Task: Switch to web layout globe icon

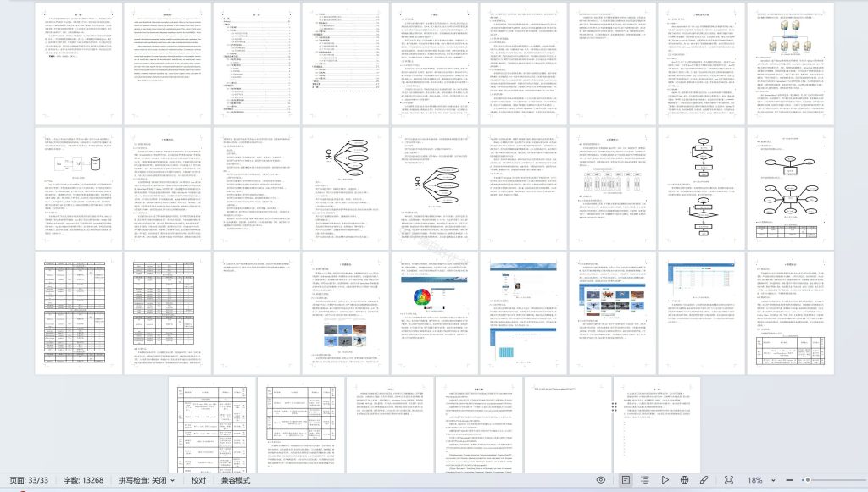Action: 684,480
